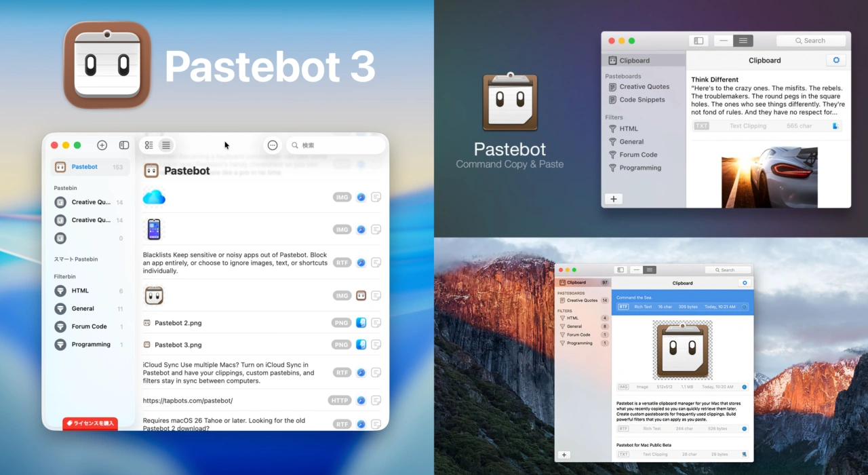Viewport: 868px width, 475px height.
Task: Switch to compact list view in Pastebot 3
Action: pyautogui.click(x=165, y=145)
